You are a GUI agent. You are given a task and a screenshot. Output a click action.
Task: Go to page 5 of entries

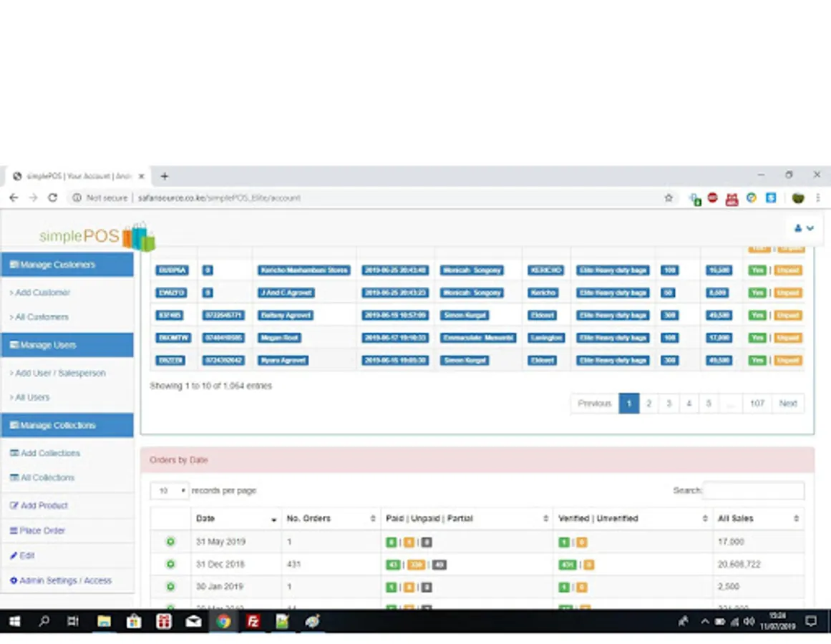pos(709,404)
